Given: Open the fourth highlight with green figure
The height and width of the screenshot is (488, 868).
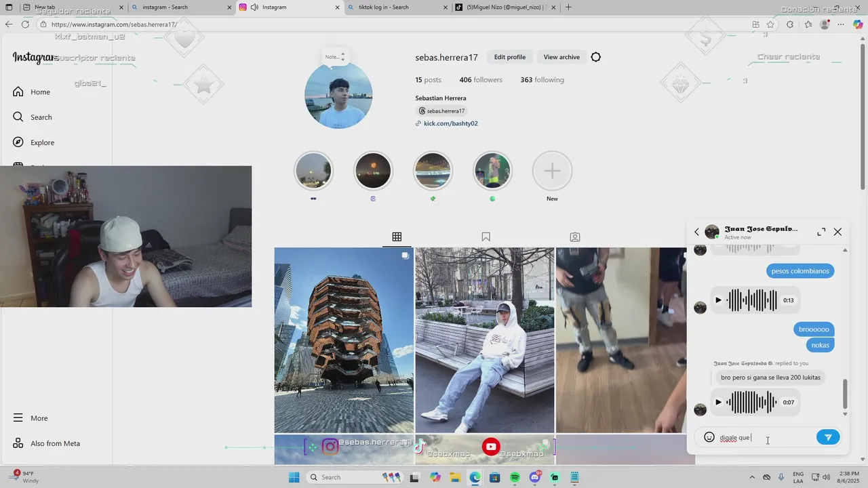Looking at the screenshot, I should [x=492, y=171].
